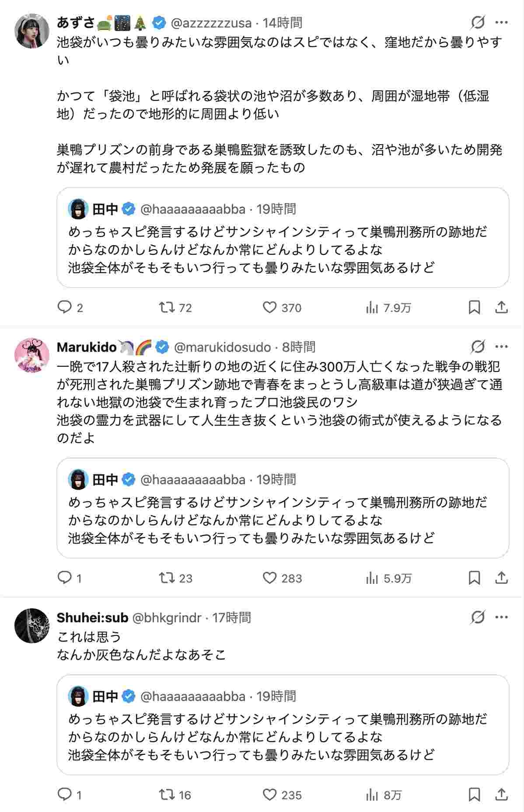Repost あずさ's post with 72 reposts
The image size is (524, 812).
[x=167, y=307]
